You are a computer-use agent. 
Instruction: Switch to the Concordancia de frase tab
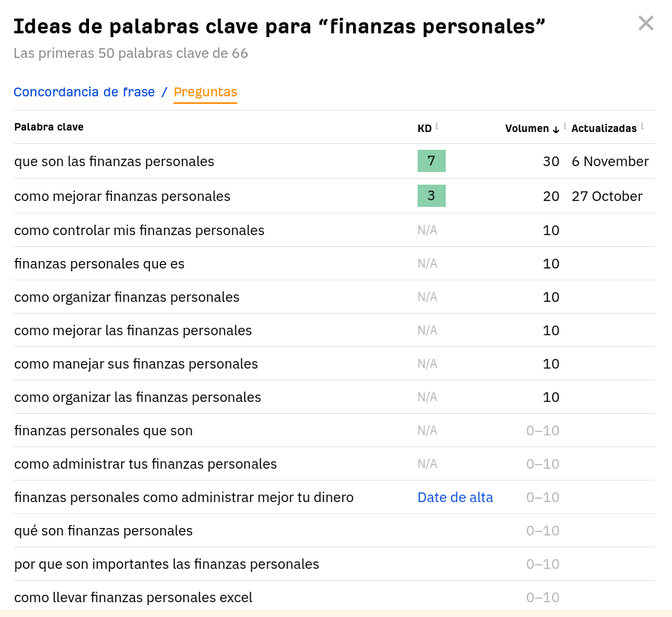(x=84, y=92)
